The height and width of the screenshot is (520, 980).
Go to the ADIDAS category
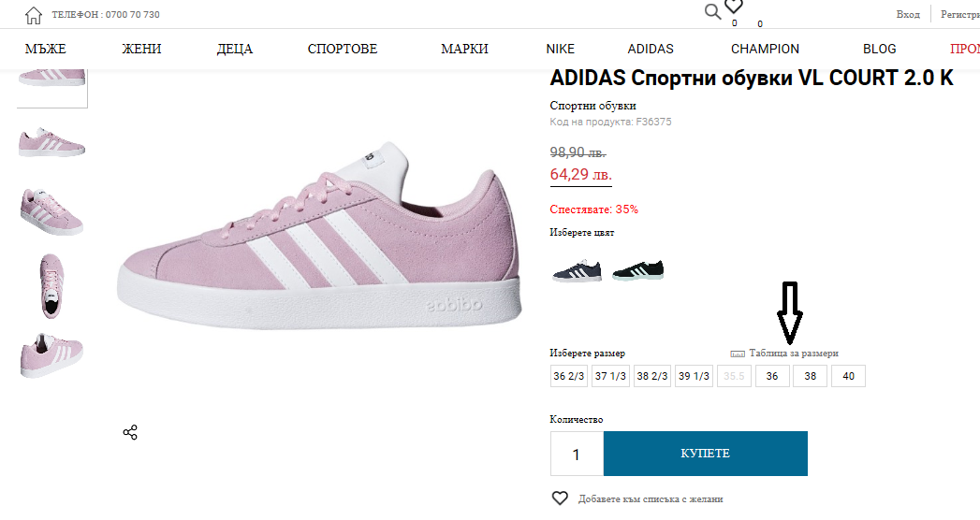[651, 49]
